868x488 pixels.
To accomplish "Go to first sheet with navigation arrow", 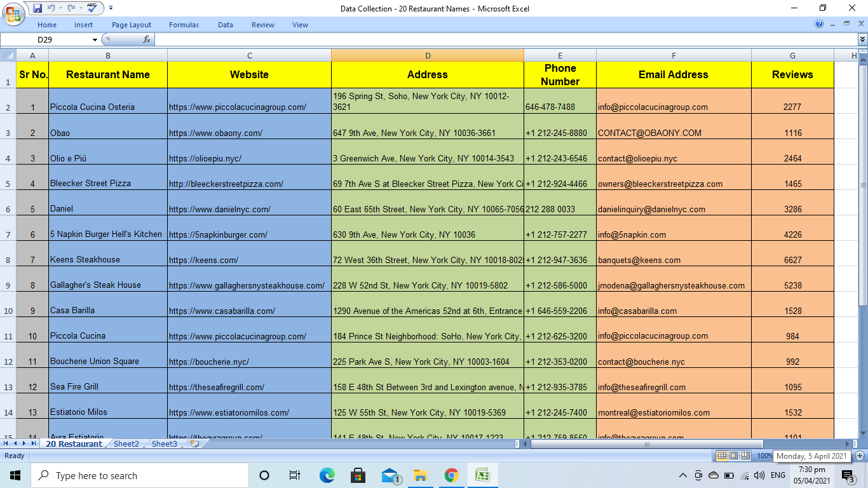I will click(x=6, y=444).
